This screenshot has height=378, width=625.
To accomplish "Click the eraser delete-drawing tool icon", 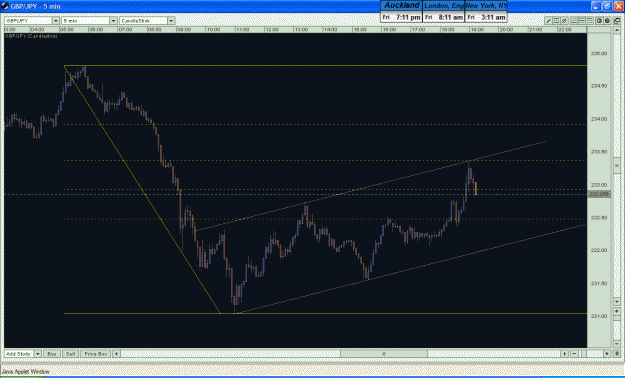I will click(564, 20).
